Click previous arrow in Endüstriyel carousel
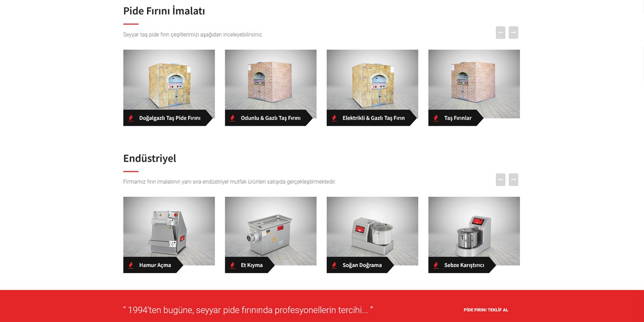The height and width of the screenshot is (322, 644). [x=501, y=180]
